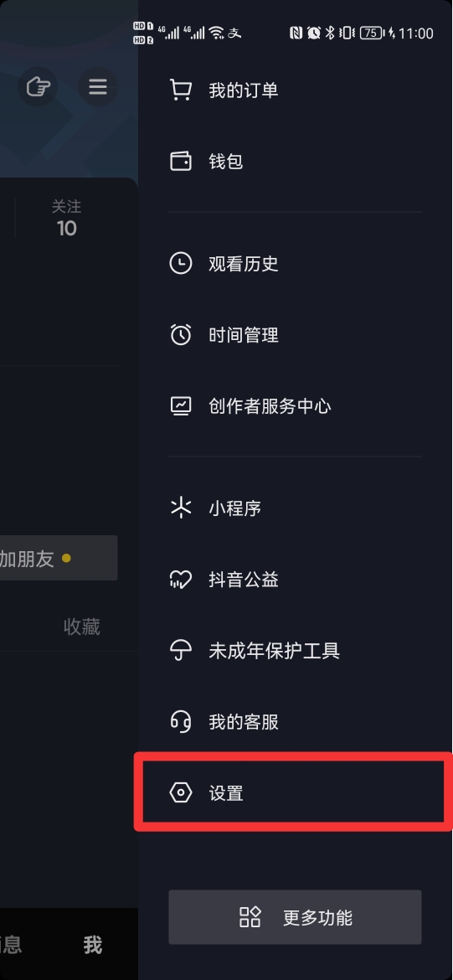Viewport: 453px width, 980px height.
Task: Tap the headset icon for 我的客服
Action: click(x=181, y=722)
